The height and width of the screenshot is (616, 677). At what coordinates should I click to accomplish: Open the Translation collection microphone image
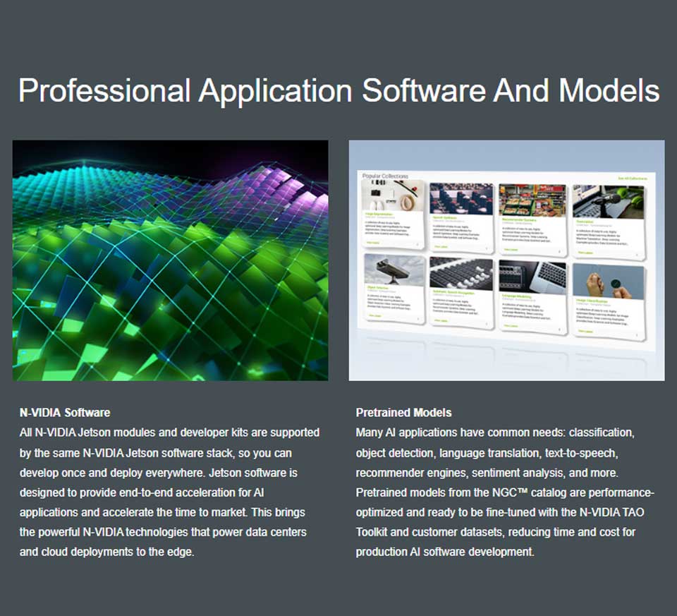(608, 201)
